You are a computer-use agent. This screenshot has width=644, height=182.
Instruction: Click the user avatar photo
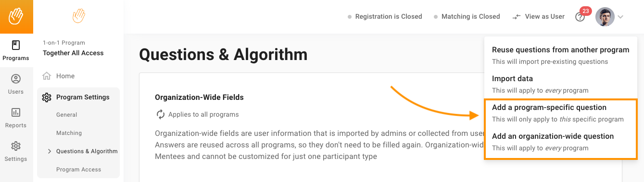pos(605,17)
